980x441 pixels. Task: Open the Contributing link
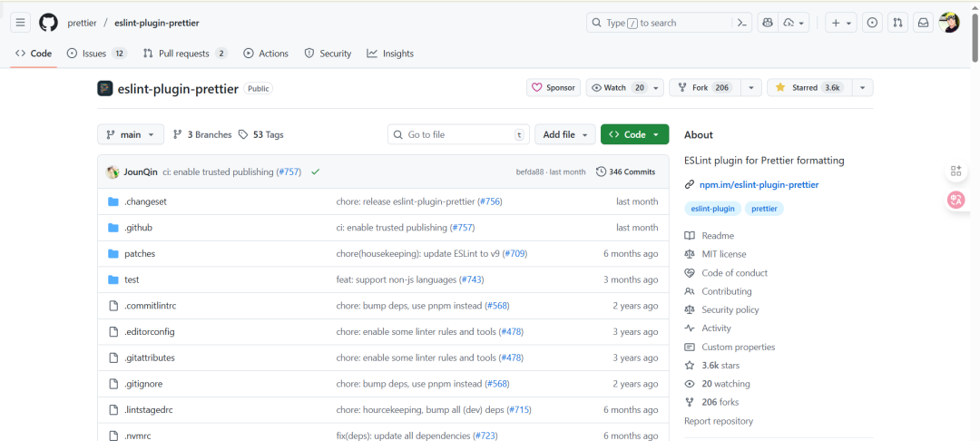coord(718,291)
